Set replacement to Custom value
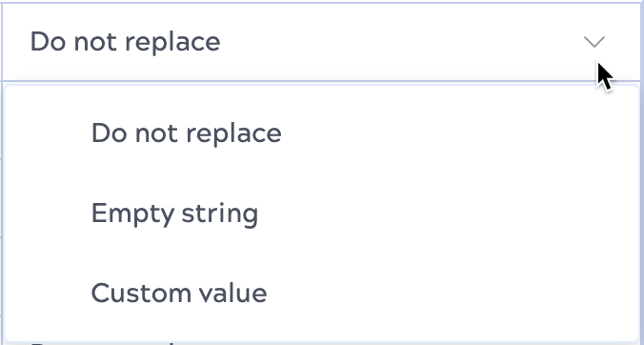This screenshot has width=644, height=345. [322, 293]
